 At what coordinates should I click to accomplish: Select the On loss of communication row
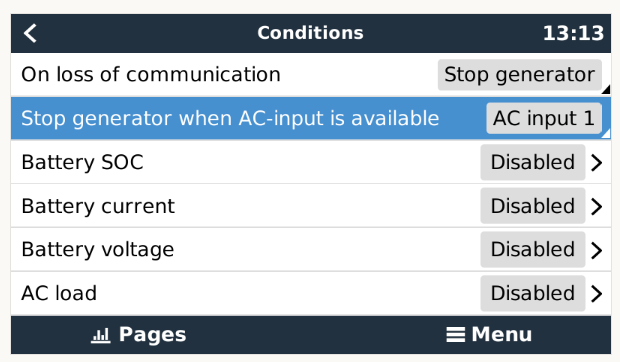tap(311, 75)
